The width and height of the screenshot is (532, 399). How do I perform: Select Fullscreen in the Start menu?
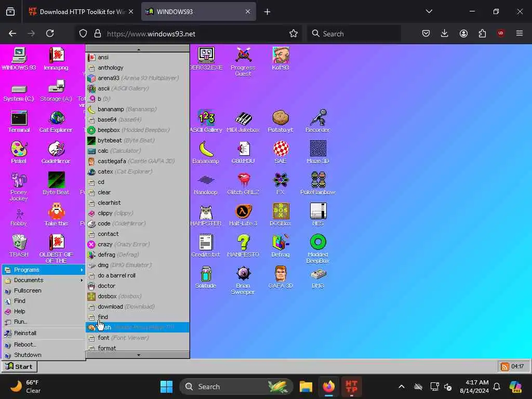click(x=44, y=290)
